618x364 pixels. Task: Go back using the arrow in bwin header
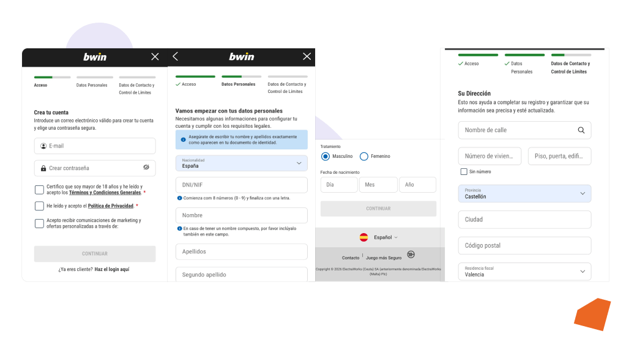point(176,56)
